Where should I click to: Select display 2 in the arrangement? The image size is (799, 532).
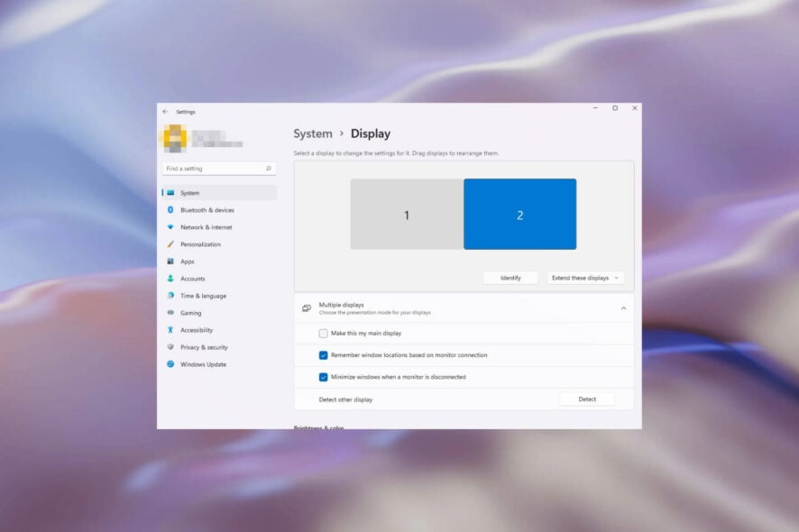(x=519, y=214)
